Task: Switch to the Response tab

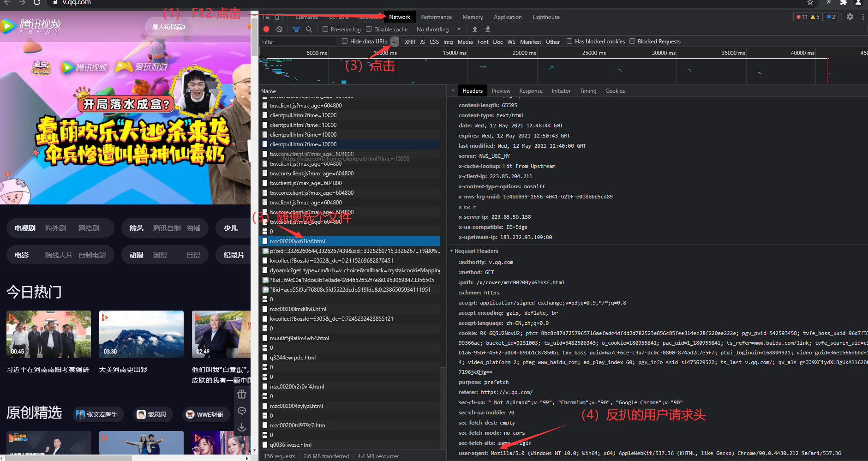Action: click(531, 91)
